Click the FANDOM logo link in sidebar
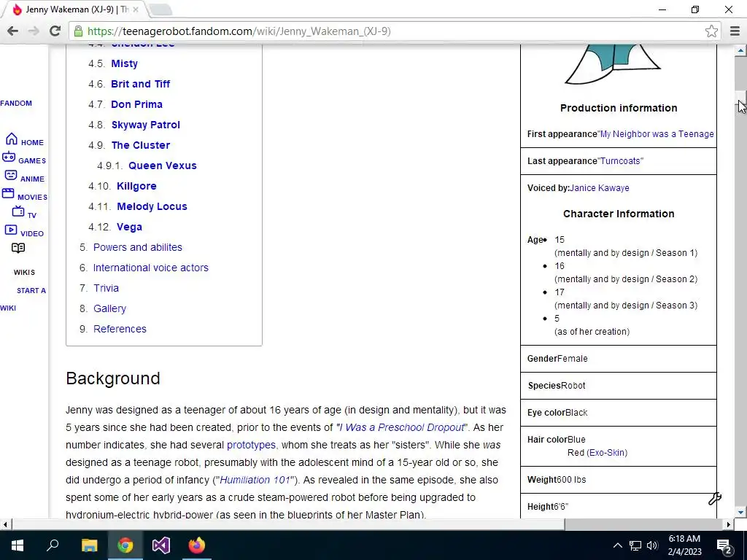 (x=16, y=104)
